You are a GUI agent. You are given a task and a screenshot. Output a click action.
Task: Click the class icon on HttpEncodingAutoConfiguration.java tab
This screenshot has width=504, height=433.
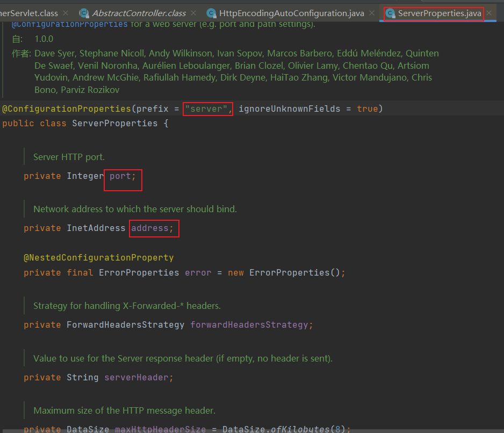pyautogui.click(x=211, y=13)
